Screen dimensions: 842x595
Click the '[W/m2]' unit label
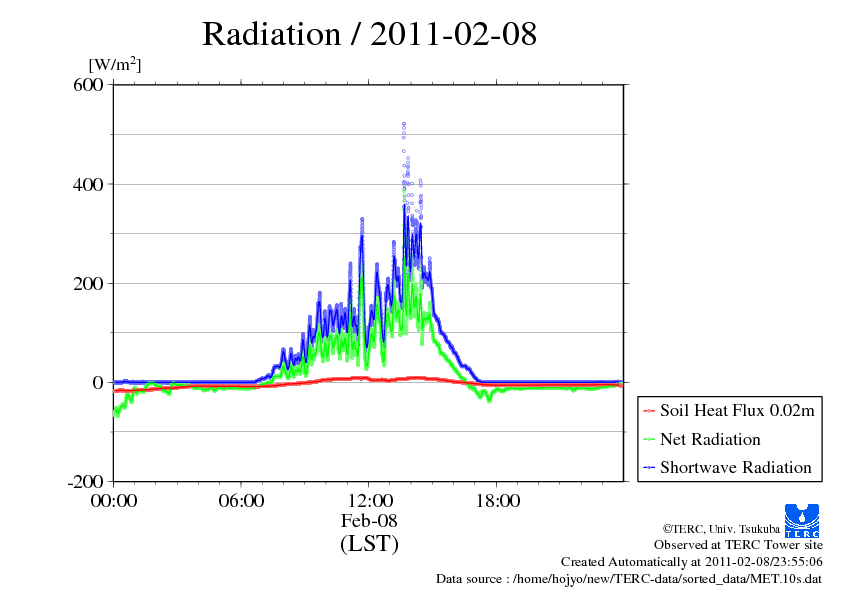[115, 64]
